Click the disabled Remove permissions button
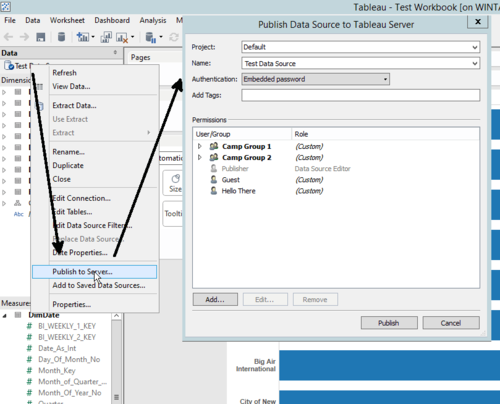The image size is (500, 404). (x=315, y=299)
